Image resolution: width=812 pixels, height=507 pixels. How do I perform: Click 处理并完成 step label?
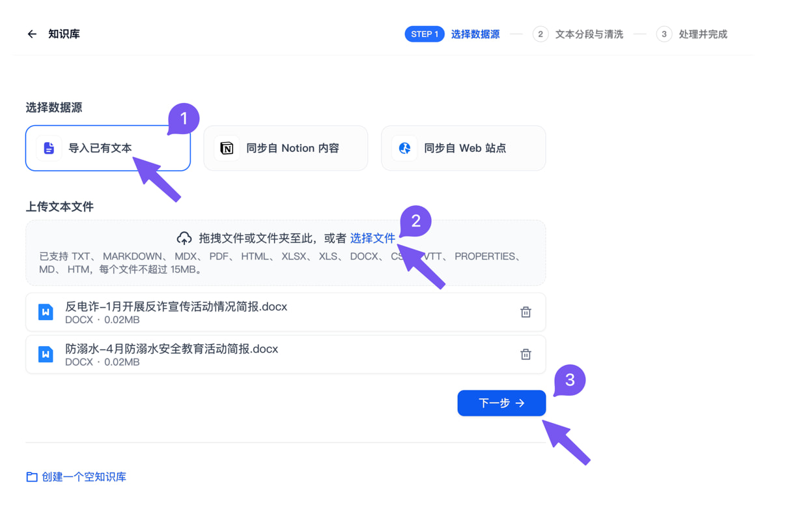703,34
